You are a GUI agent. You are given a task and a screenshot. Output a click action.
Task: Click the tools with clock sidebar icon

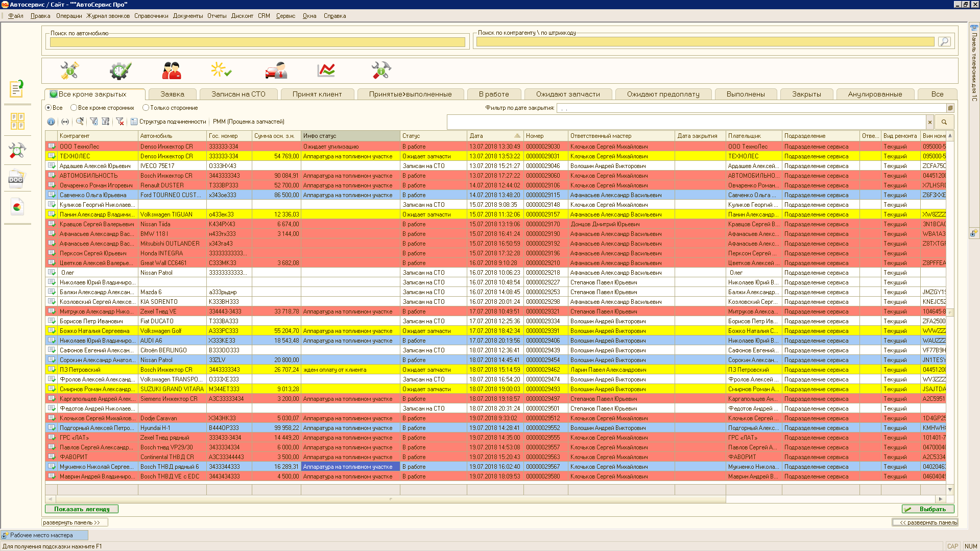tap(17, 150)
